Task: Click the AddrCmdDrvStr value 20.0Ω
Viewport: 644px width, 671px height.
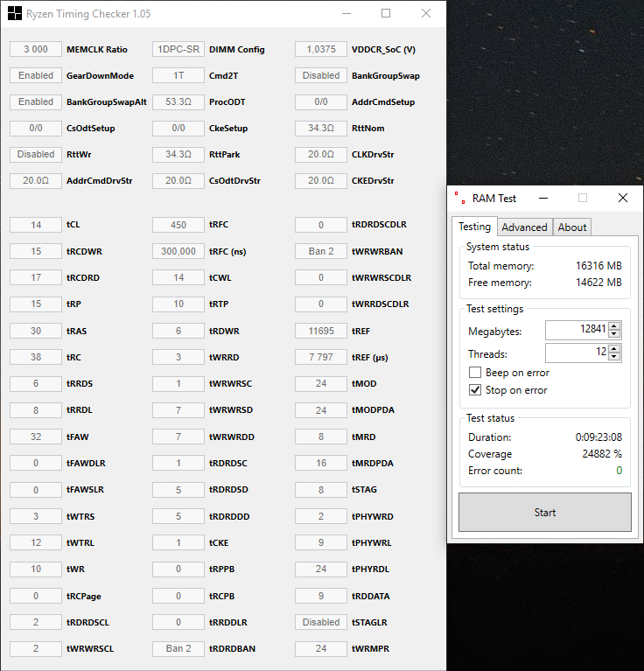Action: pos(36,180)
